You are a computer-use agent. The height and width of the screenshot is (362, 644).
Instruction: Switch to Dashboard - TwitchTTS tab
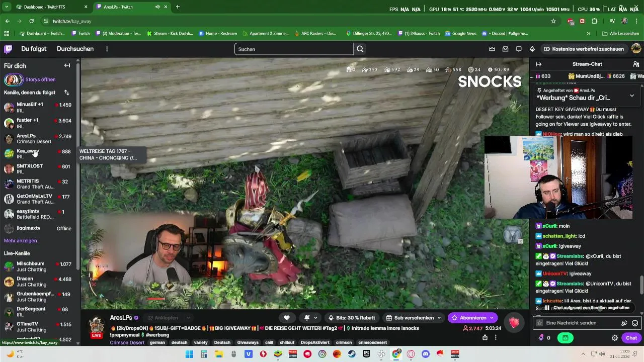[52, 7]
